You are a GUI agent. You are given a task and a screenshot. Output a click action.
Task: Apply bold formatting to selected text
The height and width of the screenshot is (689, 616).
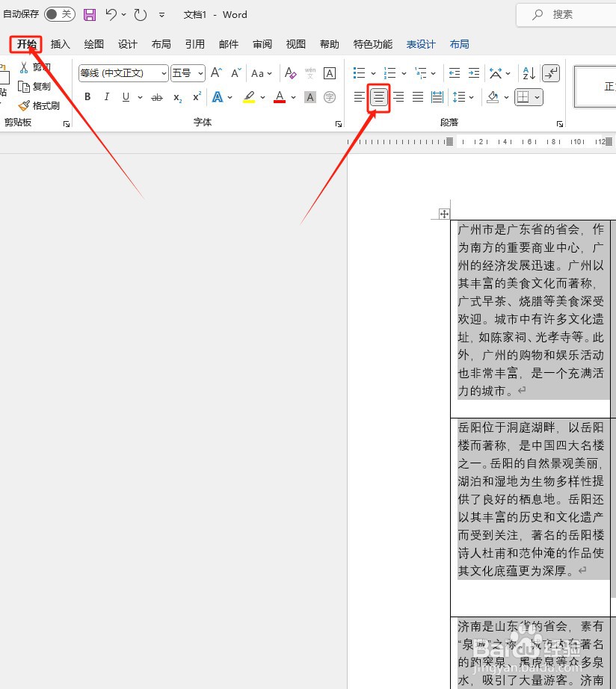(87, 97)
